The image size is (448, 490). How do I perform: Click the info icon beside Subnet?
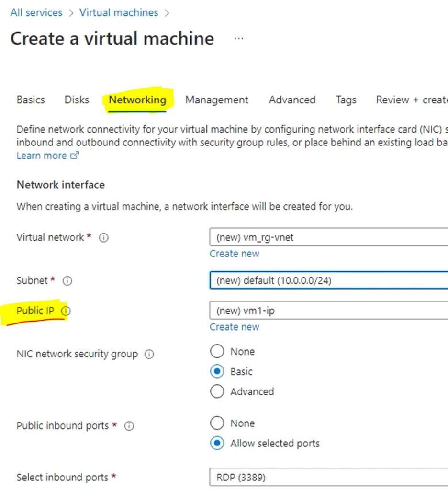(x=67, y=281)
